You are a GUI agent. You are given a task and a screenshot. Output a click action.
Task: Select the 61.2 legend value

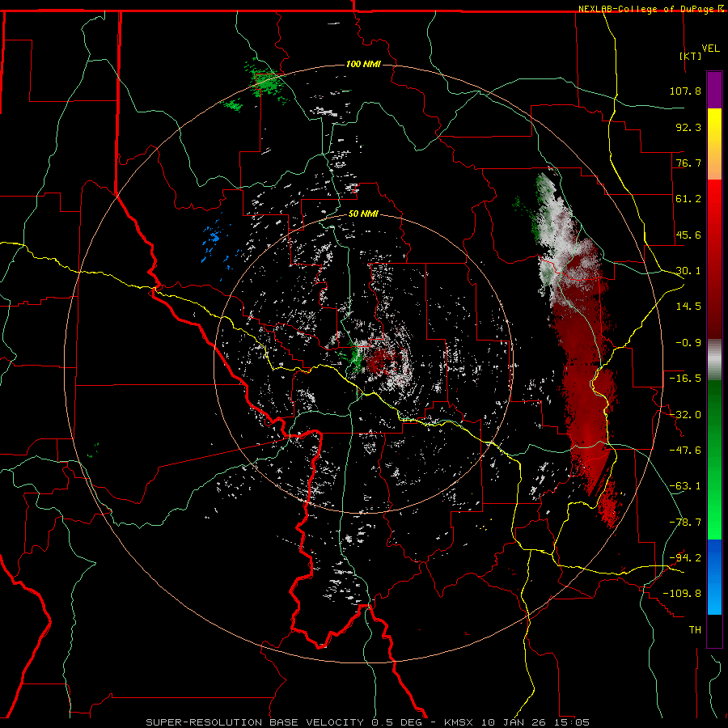tap(688, 199)
